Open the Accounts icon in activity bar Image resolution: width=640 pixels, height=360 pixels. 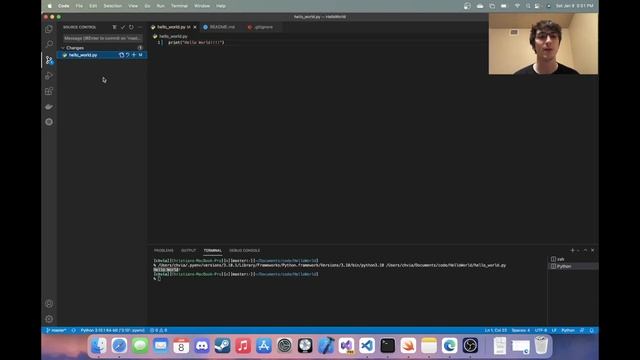click(49, 304)
